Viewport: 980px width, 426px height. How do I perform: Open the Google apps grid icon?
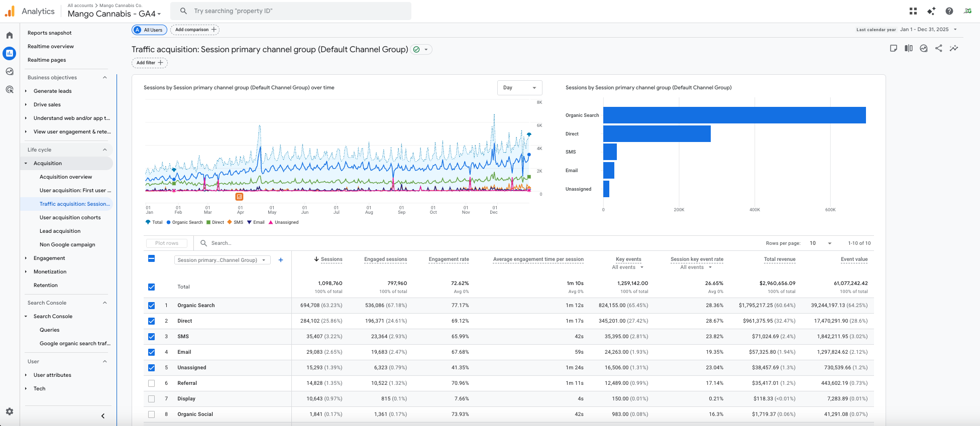point(913,11)
